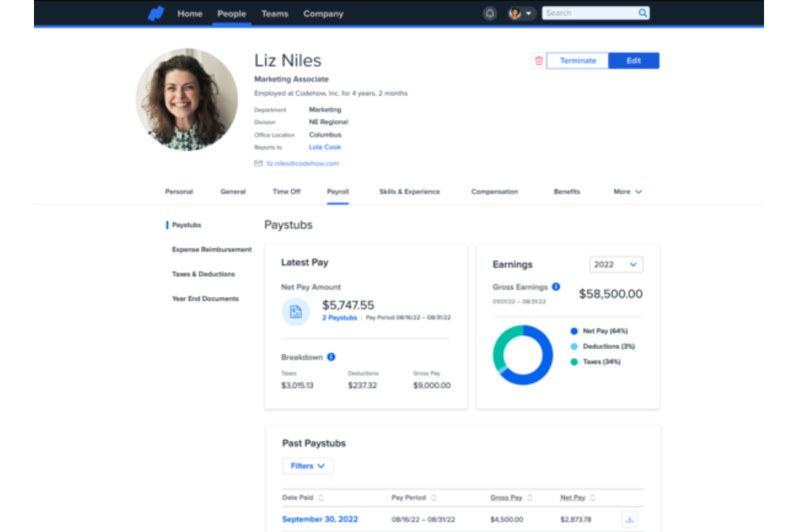
Task: Click inside the Search input field
Action: click(589, 13)
